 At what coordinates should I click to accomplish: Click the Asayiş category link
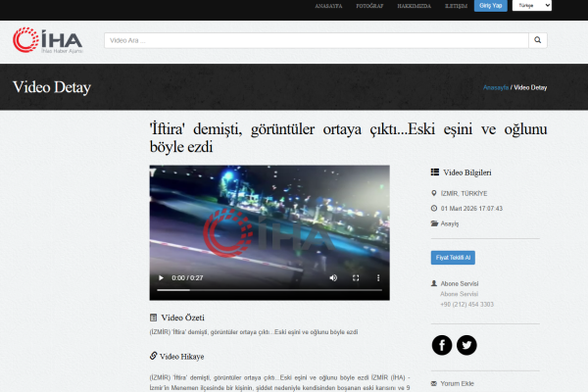point(450,223)
